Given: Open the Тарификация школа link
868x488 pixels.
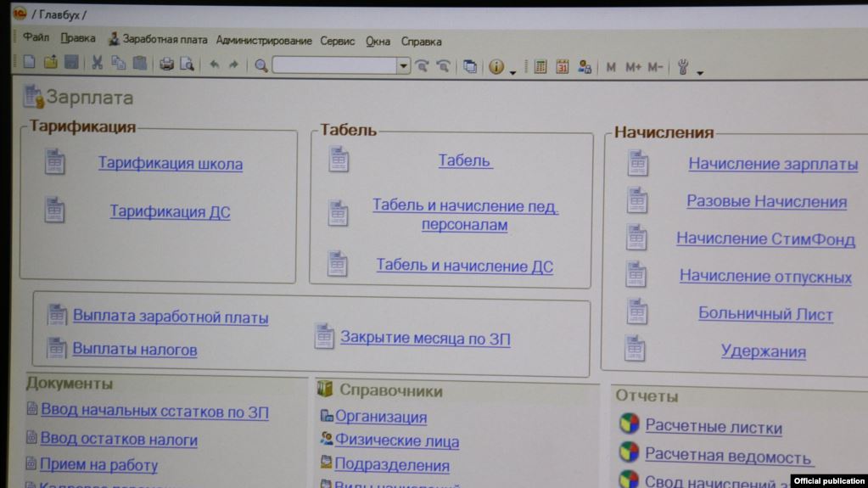Looking at the screenshot, I should 170,164.
